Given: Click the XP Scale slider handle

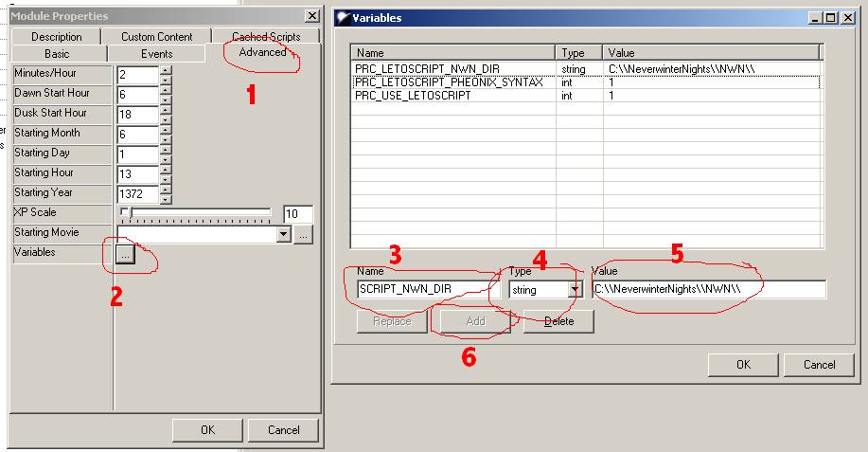Looking at the screenshot, I should click(125, 213).
